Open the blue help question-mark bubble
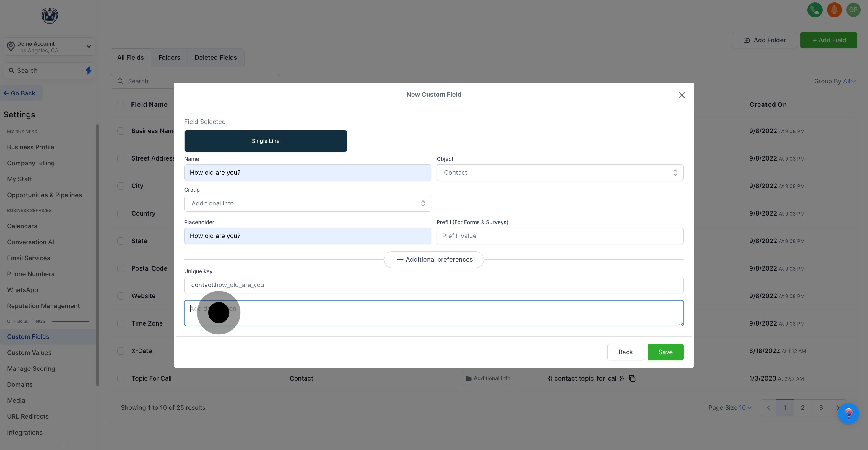The image size is (868, 450). (x=848, y=414)
